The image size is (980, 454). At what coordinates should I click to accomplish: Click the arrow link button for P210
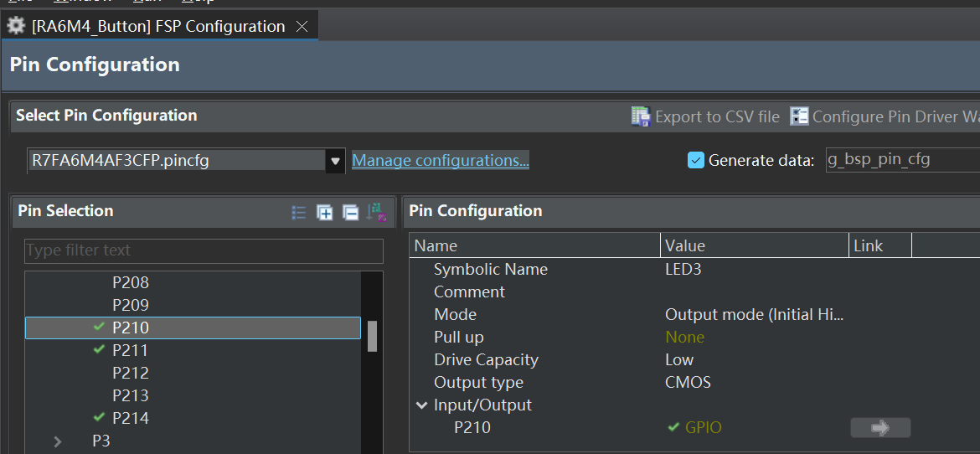click(x=880, y=428)
